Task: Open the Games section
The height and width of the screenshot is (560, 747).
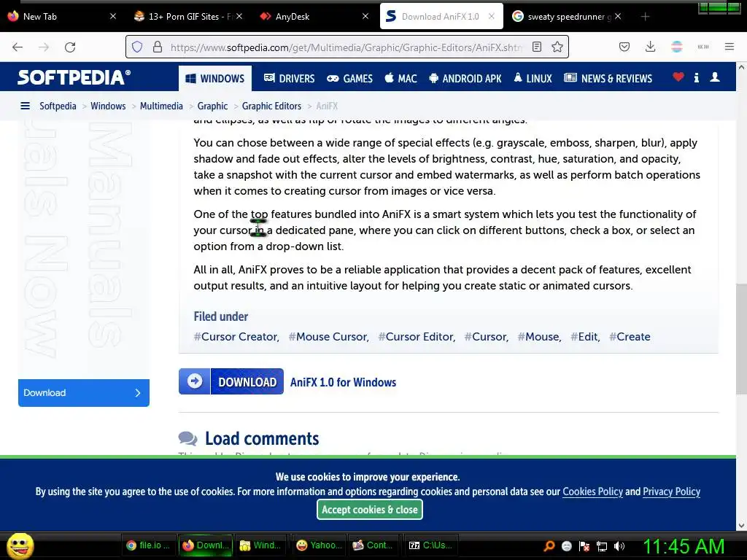Action: coord(349,78)
